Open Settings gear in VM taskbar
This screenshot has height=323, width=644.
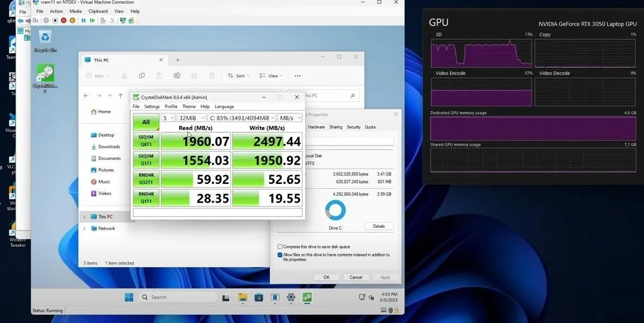pyautogui.click(x=291, y=297)
